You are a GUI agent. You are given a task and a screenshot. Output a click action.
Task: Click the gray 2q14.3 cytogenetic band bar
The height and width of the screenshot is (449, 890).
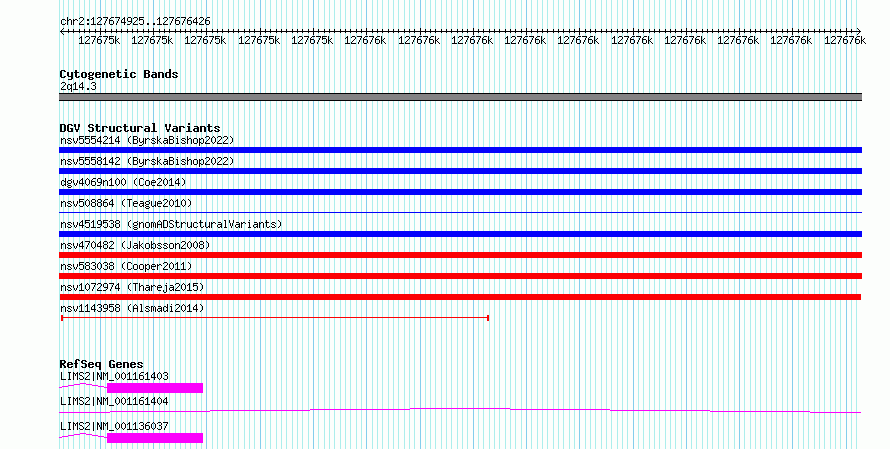(460, 97)
